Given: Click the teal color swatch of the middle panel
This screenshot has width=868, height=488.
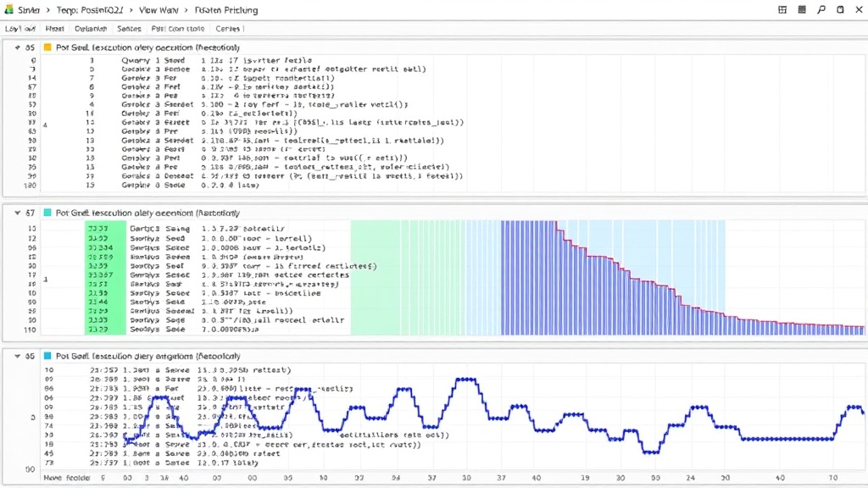Looking at the screenshot, I should [x=47, y=213].
